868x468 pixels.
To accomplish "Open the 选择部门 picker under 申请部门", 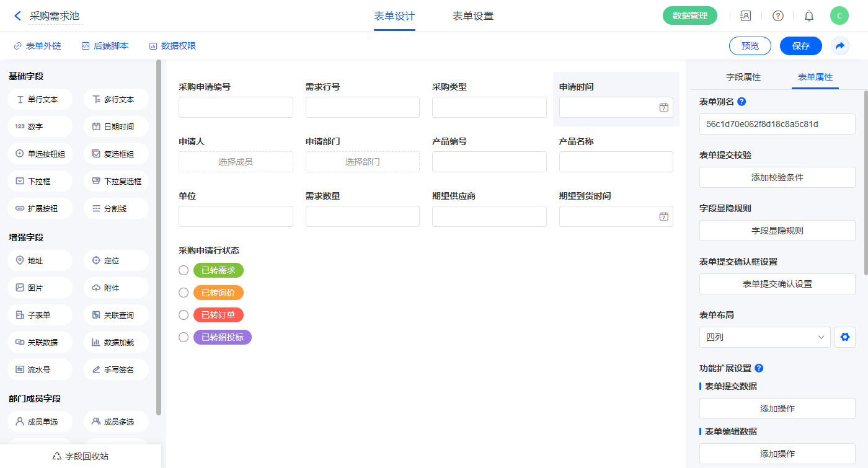I will 362,162.
